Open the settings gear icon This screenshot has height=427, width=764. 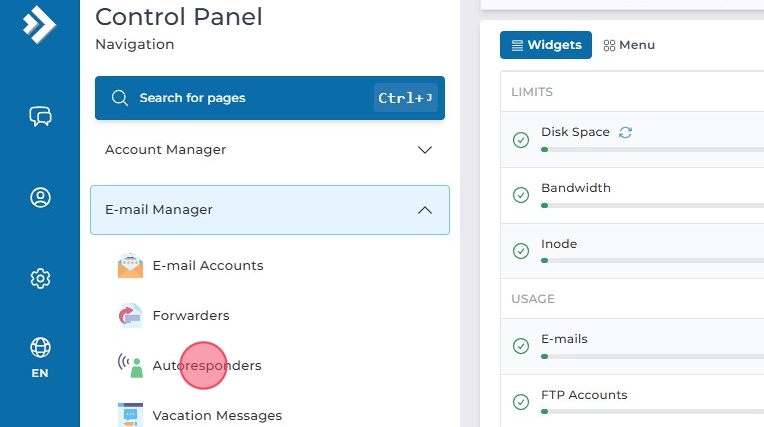tap(40, 278)
